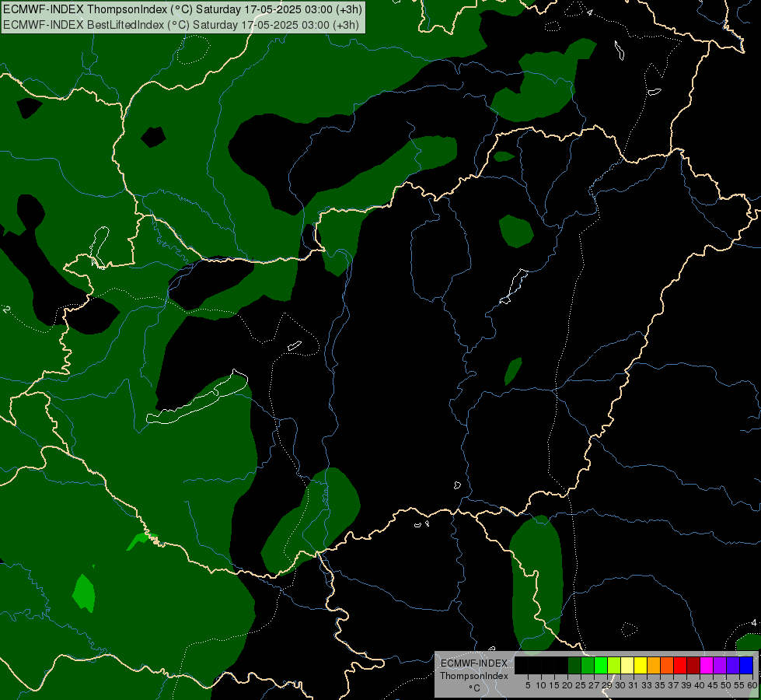Image resolution: width=761 pixels, height=700 pixels.
Task: Click the medium green 25–27 legend swatch
Action: pos(588,665)
